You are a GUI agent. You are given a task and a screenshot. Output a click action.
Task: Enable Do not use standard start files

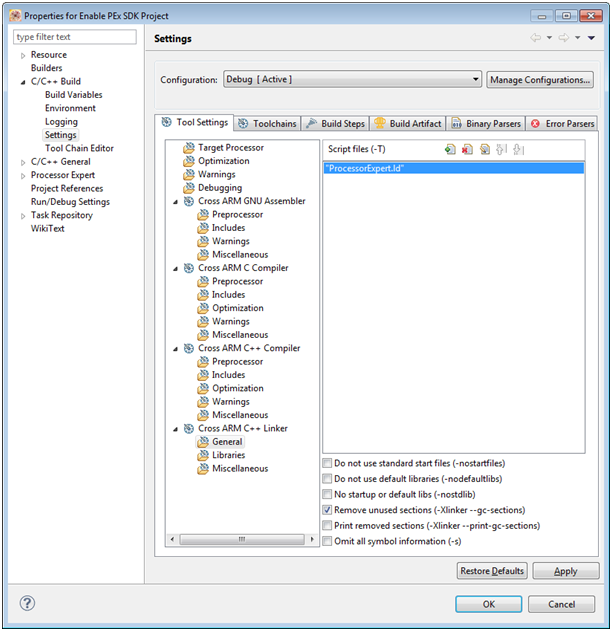pos(328,463)
